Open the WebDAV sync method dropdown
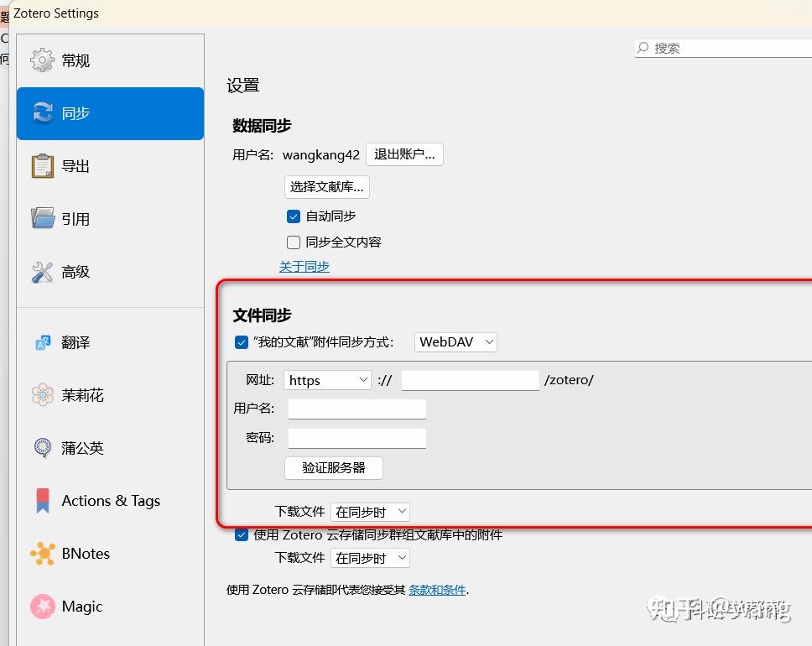 tap(455, 341)
